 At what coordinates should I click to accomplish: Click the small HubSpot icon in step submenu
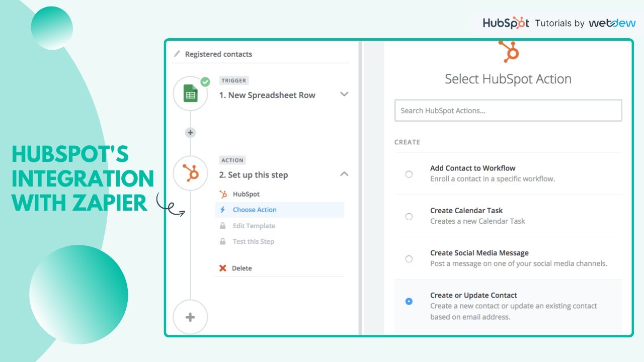click(x=223, y=194)
